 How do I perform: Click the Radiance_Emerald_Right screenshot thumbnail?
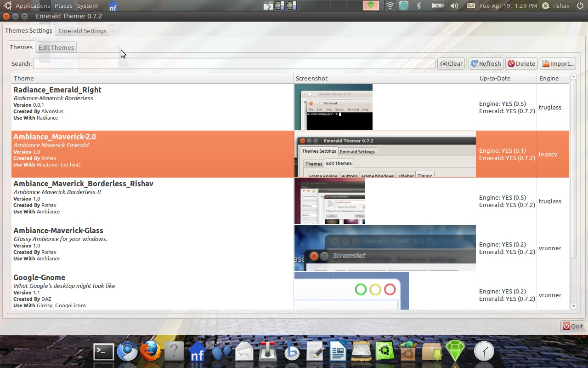point(334,107)
